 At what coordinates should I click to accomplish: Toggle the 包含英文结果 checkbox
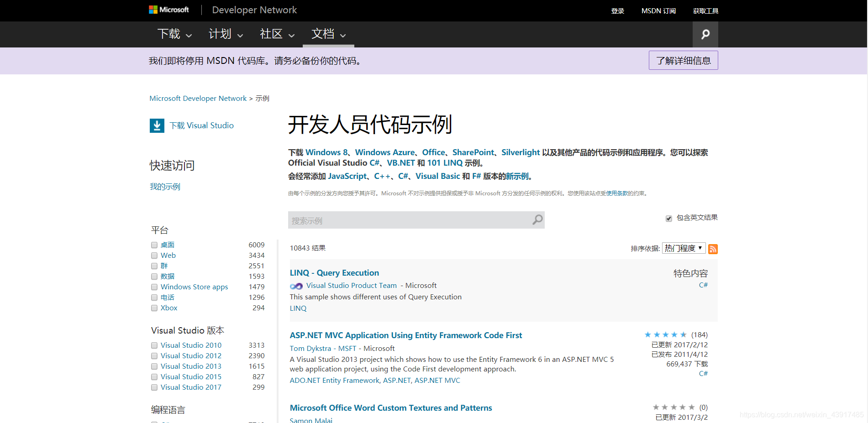(x=669, y=219)
